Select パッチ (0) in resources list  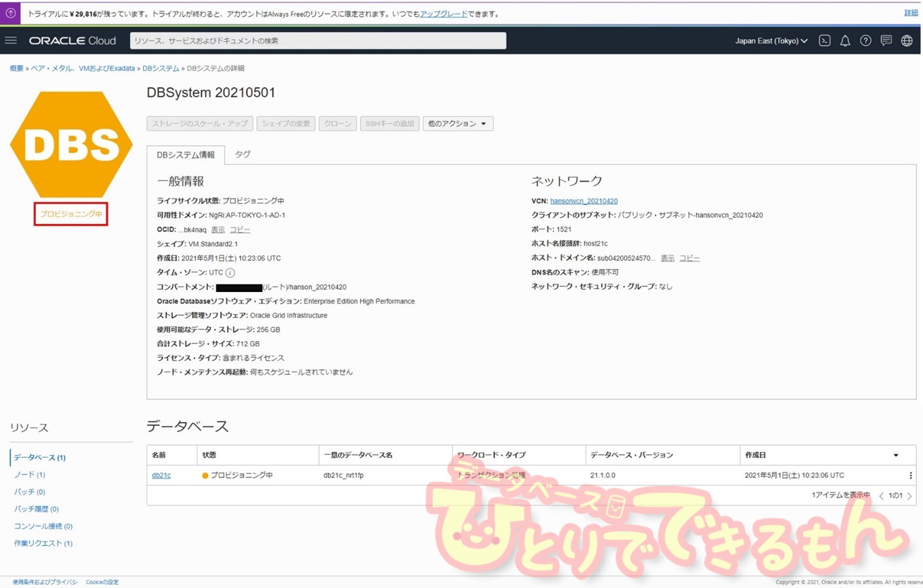tap(29, 492)
